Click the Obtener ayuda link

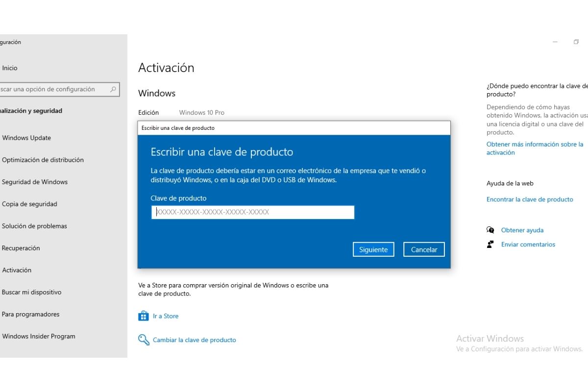(x=522, y=230)
